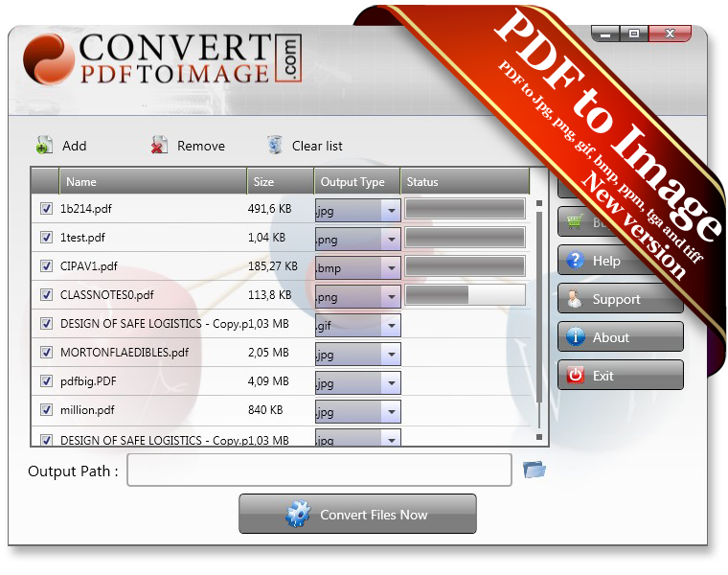This screenshot has width=728, height=575.
Task: Sort by the Size column header
Action: coord(281,181)
